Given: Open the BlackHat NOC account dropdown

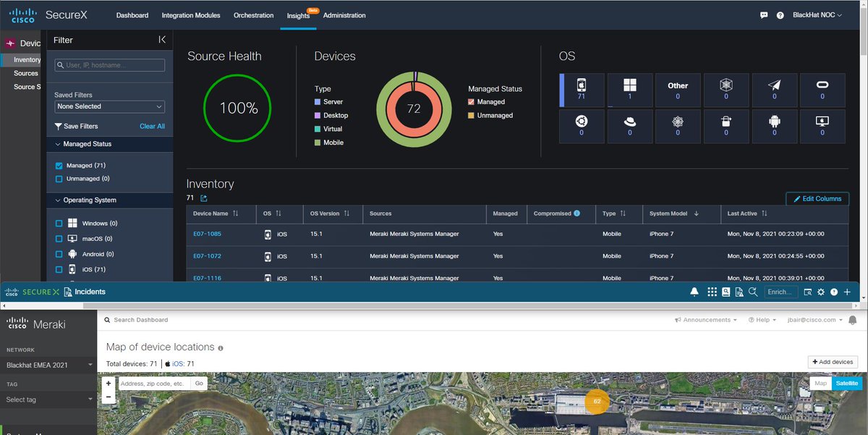Looking at the screenshot, I should click(x=817, y=15).
